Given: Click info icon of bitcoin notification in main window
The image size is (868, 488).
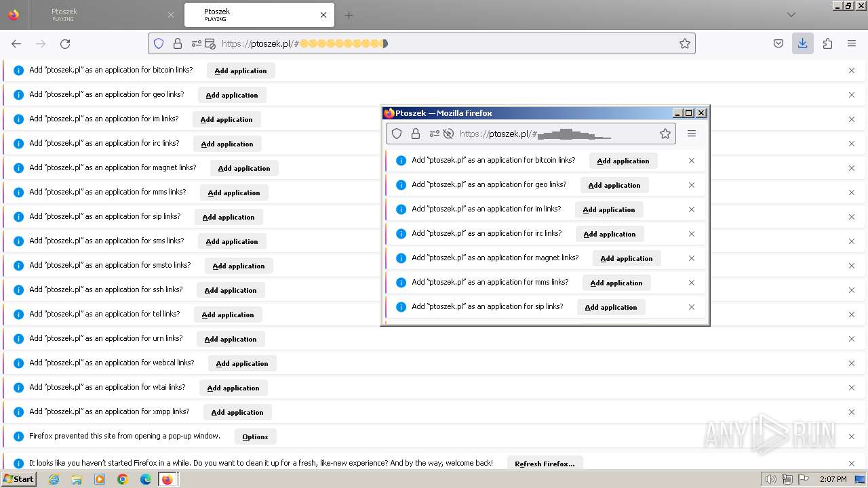Looking at the screenshot, I should pyautogui.click(x=19, y=70).
